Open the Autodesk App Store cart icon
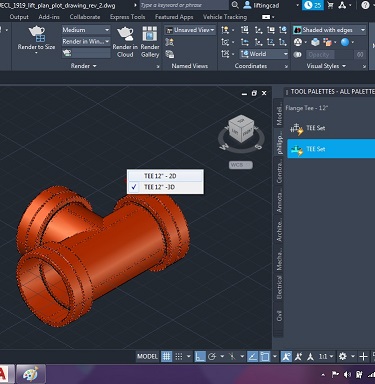The width and height of the screenshot is (375, 384). (330, 5)
